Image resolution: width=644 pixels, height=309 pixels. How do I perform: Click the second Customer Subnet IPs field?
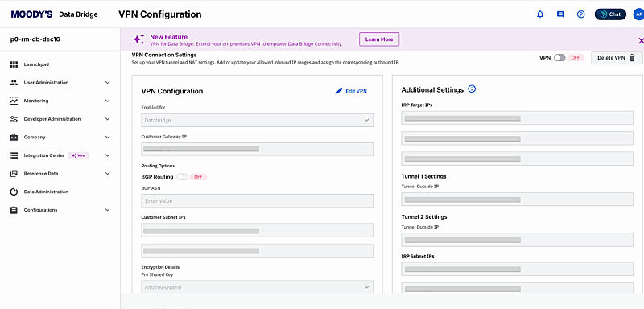(x=257, y=251)
